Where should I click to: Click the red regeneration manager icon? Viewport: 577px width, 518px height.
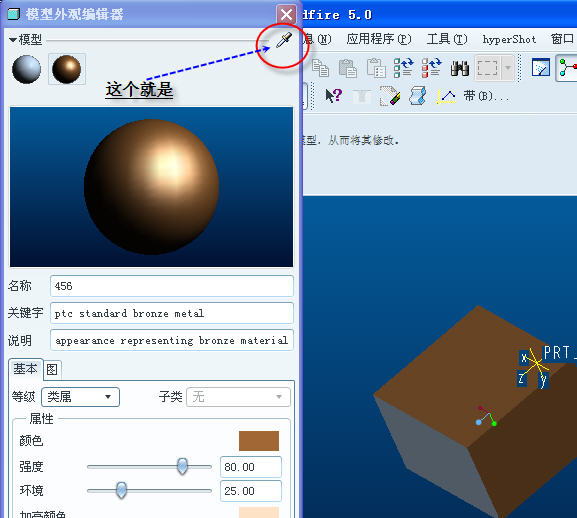pyautogui.click(x=431, y=68)
